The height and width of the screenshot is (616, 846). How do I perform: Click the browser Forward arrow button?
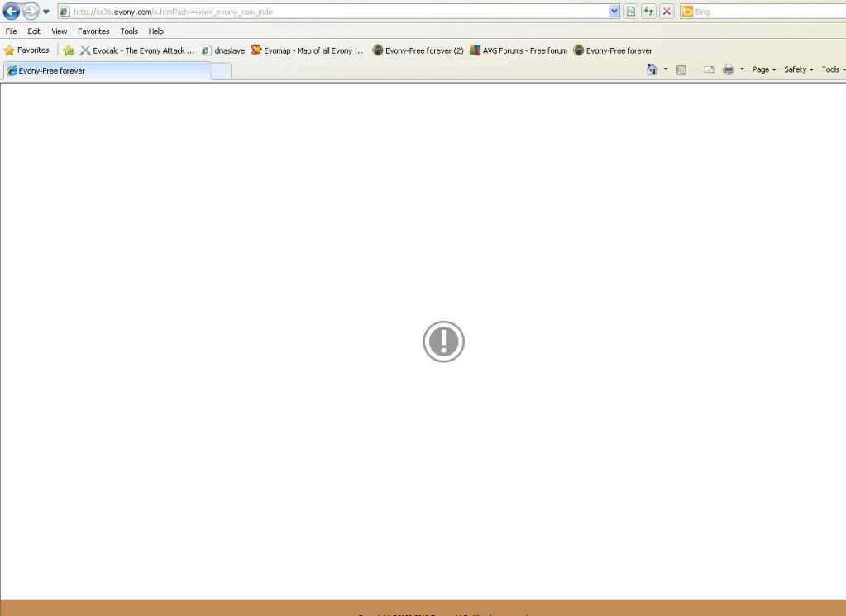point(31,12)
